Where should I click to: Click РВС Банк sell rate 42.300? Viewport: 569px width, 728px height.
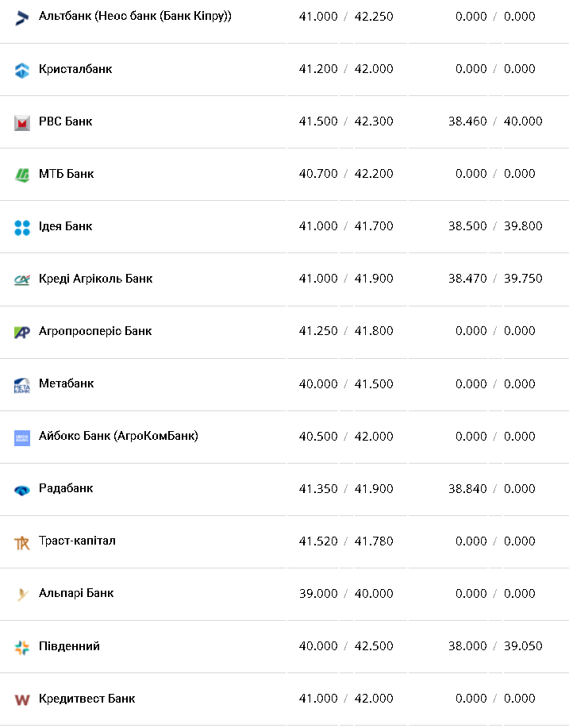click(374, 121)
